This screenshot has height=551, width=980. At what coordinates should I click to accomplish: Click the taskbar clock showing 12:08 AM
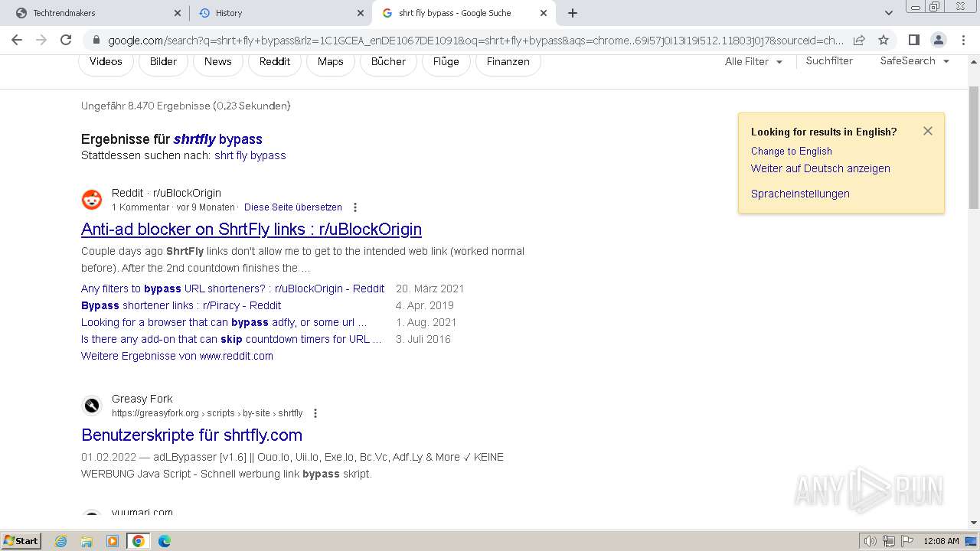click(x=941, y=541)
